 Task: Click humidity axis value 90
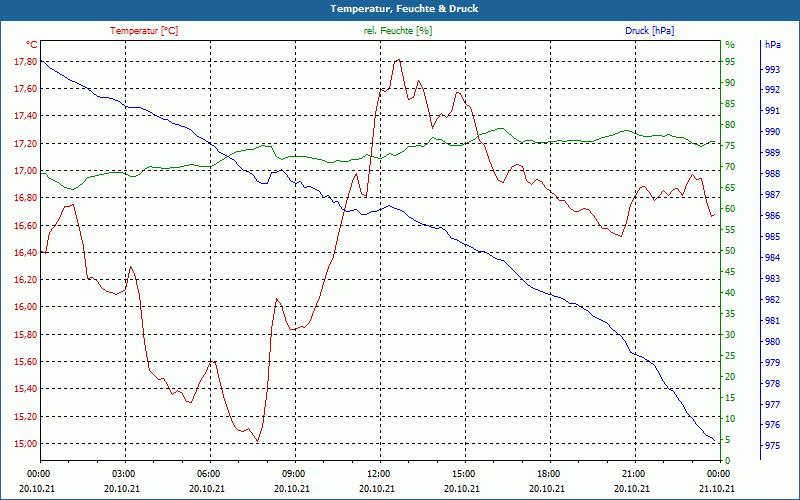730,82
